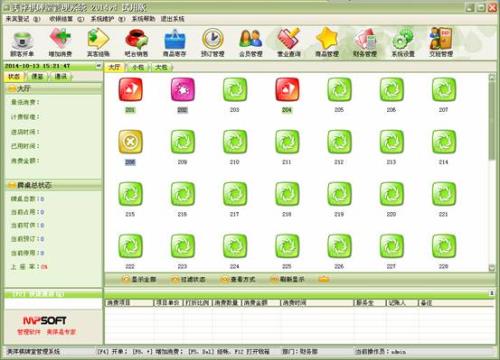This screenshot has width=500, height=360.
Task: Open the yellow star 商品管理 icon
Action: pos(327,43)
